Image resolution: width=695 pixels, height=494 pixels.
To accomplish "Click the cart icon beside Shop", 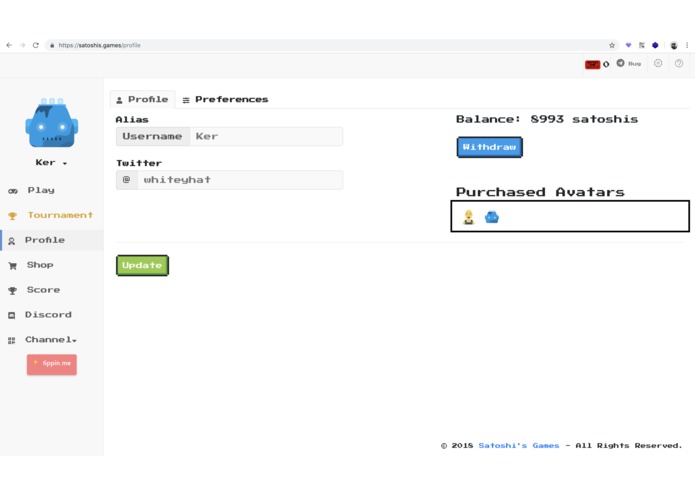I will [12, 266].
